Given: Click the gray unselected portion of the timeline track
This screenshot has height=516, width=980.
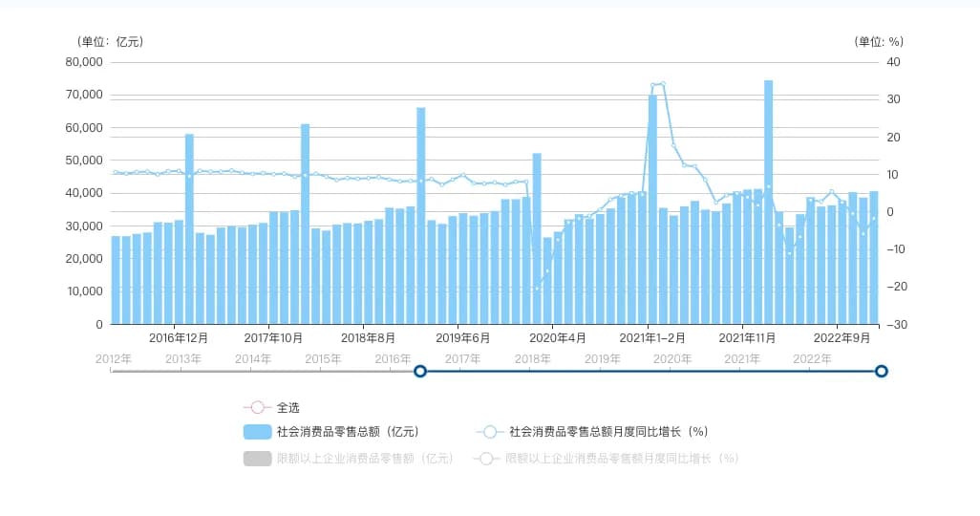Looking at the screenshot, I should tap(263, 372).
